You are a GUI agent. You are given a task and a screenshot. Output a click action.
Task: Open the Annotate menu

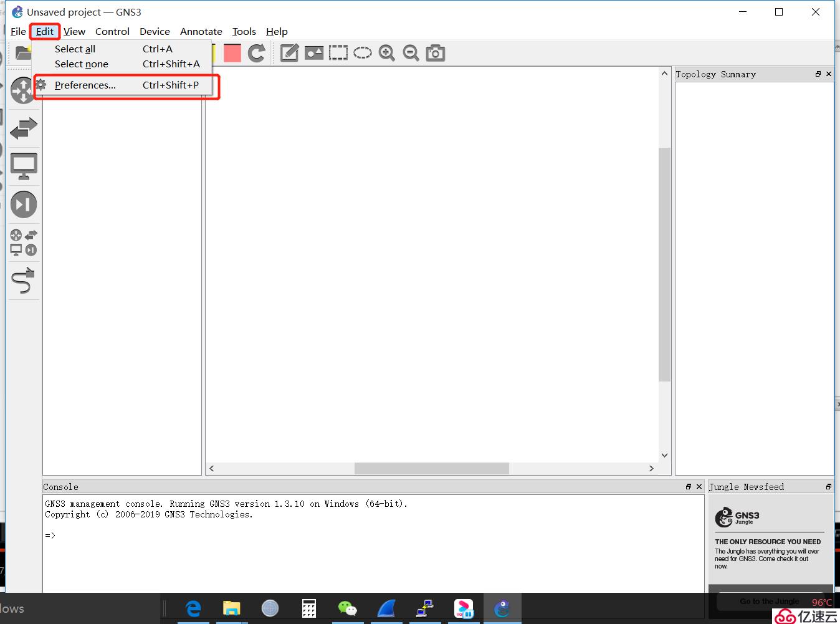click(201, 31)
